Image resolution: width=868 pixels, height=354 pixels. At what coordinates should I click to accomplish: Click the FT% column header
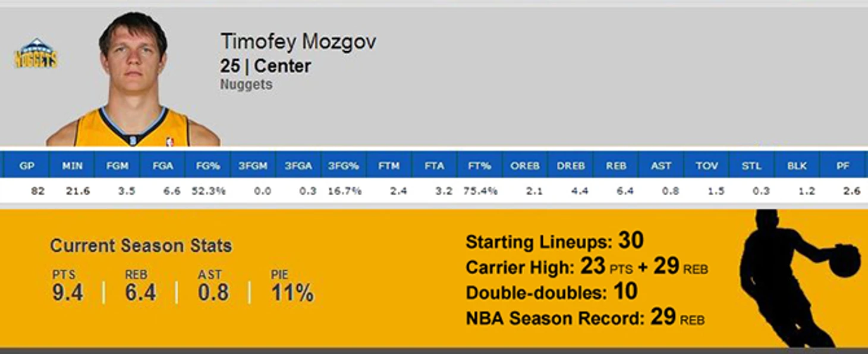pos(479,166)
